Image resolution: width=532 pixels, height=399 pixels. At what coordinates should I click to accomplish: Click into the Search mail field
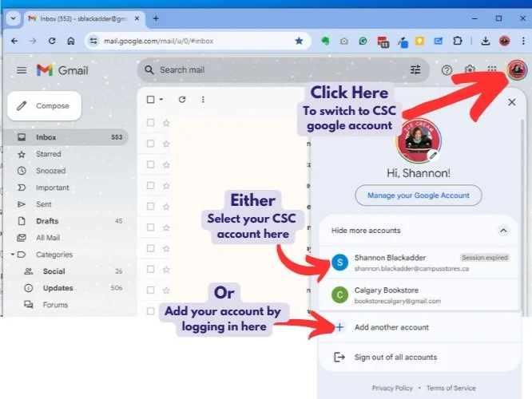284,70
